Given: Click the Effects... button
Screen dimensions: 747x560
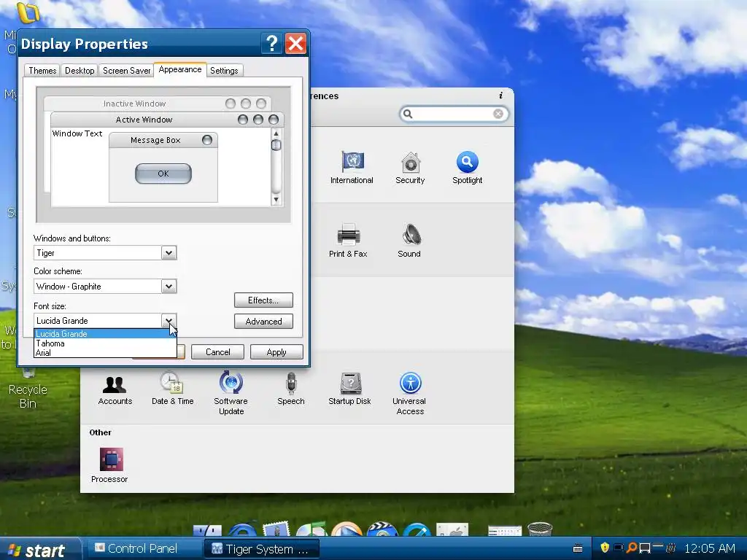Looking at the screenshot, I should [x=263, y=300].
